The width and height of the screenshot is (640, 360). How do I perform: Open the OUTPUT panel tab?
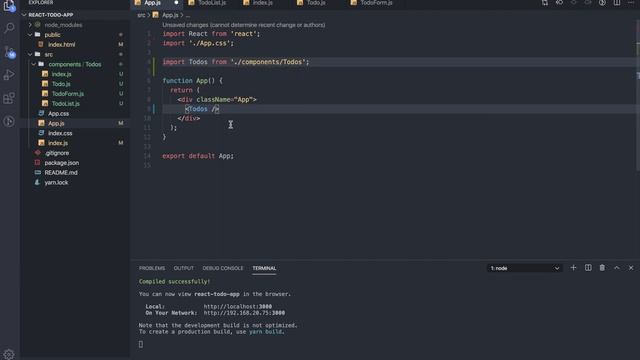(x=184, y=268)
